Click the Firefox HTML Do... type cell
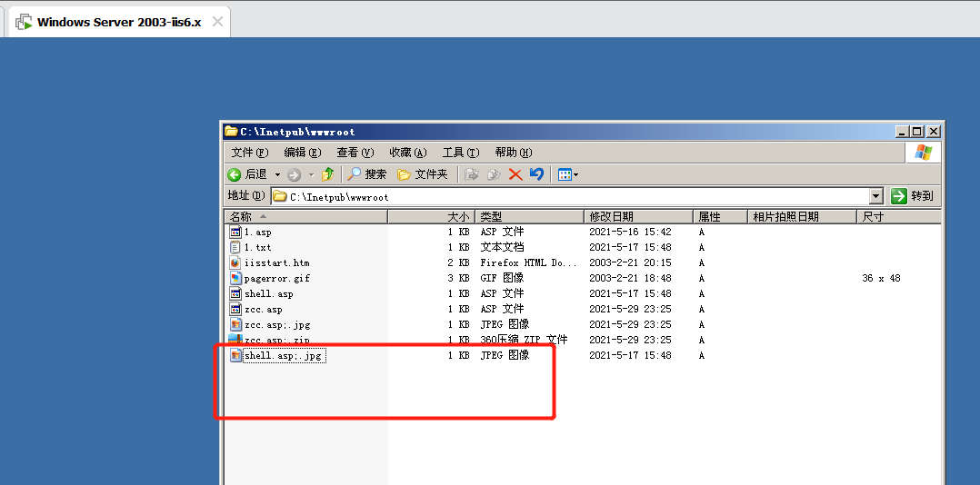This screenshot has height=485, width=980. tap(529, 262)
